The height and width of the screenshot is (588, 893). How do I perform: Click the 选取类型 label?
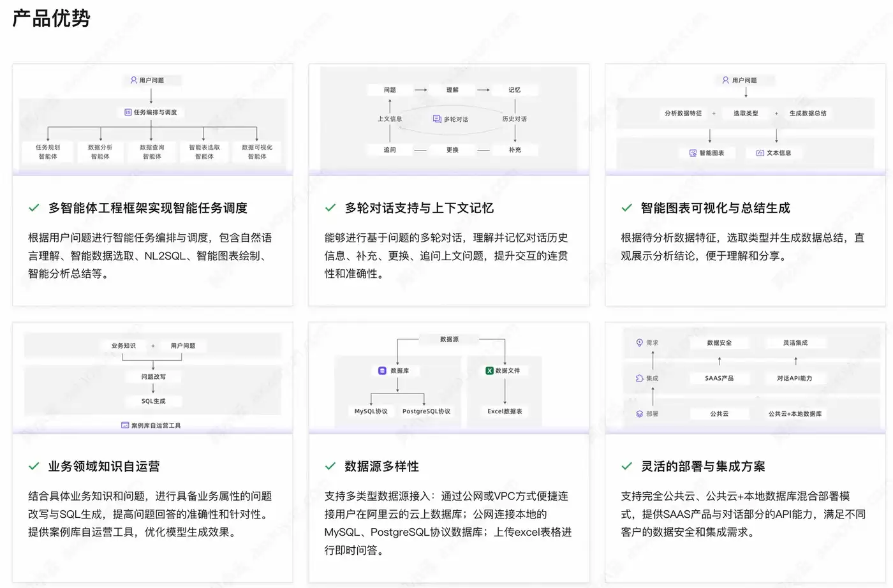[746, 114]
